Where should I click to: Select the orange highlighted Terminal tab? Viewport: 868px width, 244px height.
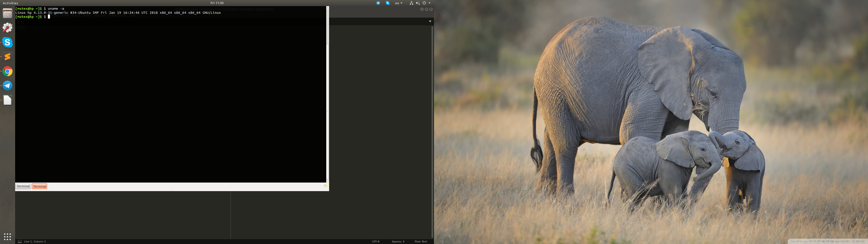click(x=40, y=186)
